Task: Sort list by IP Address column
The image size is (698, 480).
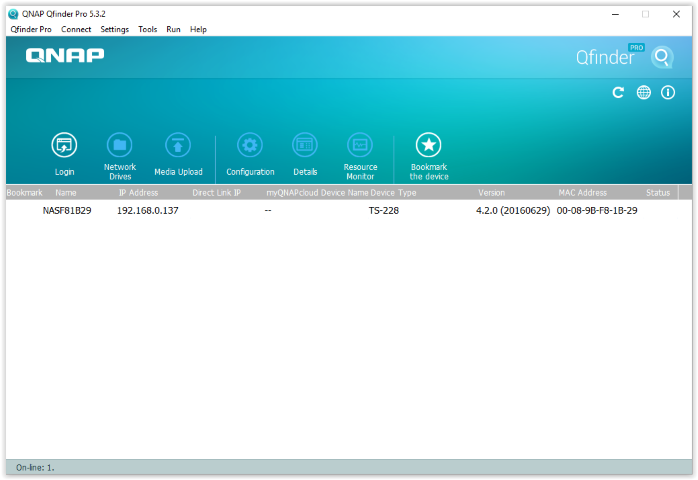Action: pyautogui.click(x=138, y=192)
